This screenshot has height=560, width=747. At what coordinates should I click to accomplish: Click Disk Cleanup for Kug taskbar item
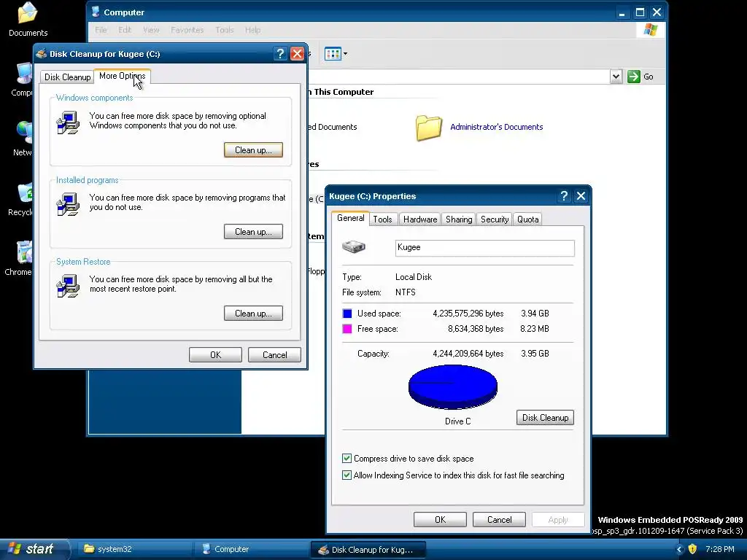pos(368,549)
